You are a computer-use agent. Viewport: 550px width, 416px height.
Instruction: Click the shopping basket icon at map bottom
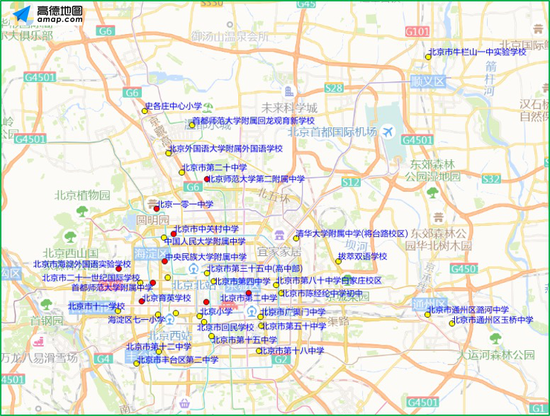point(185,403)
